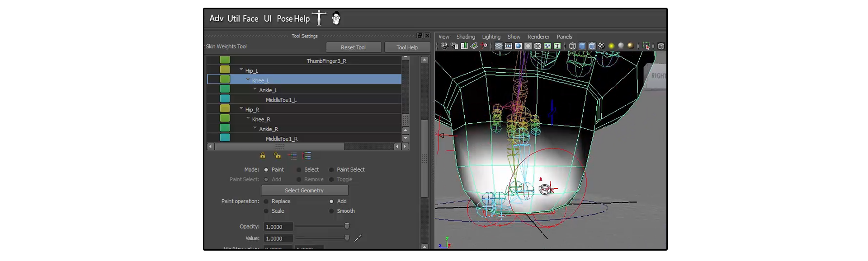Click the Opacity value input field
The image size is (868, 261).
click(x=278, y=227)
